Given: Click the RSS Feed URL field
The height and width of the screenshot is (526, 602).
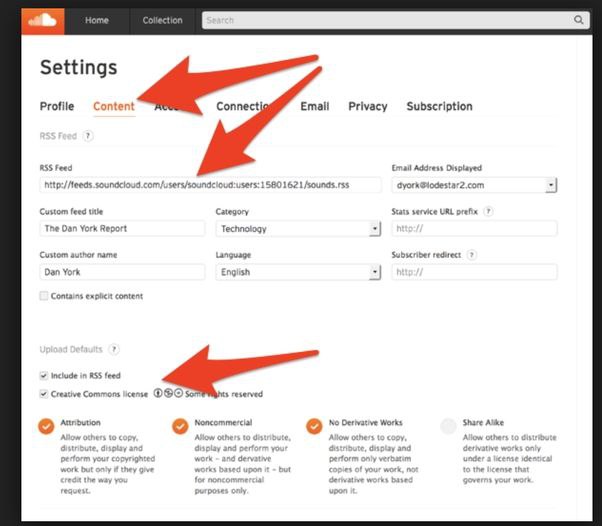Looking at the screenshot, I should [x=210, y=185].
